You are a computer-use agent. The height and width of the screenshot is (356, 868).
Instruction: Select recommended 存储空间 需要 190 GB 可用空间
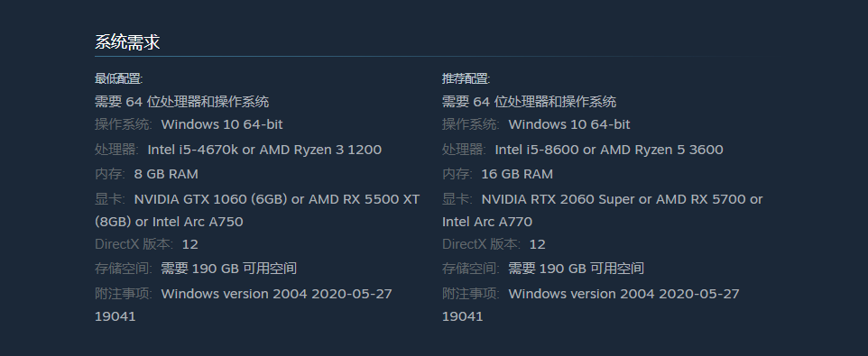(x=542, y=269)
